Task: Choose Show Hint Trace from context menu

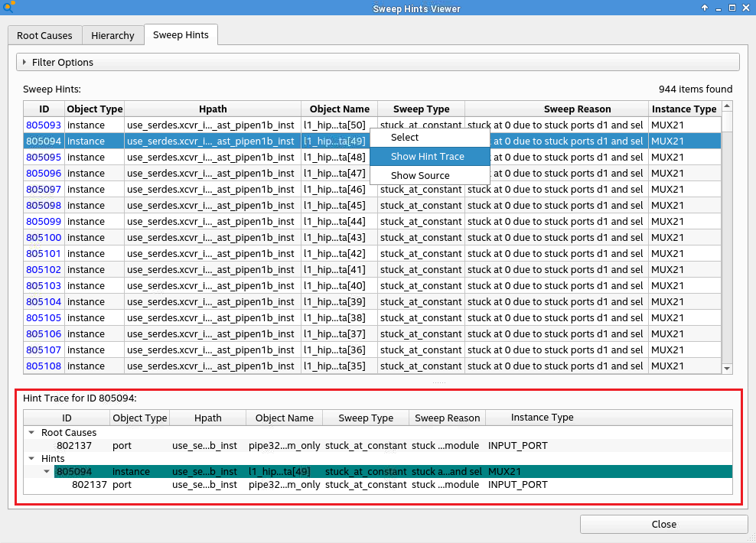Action: pos(428,156)
